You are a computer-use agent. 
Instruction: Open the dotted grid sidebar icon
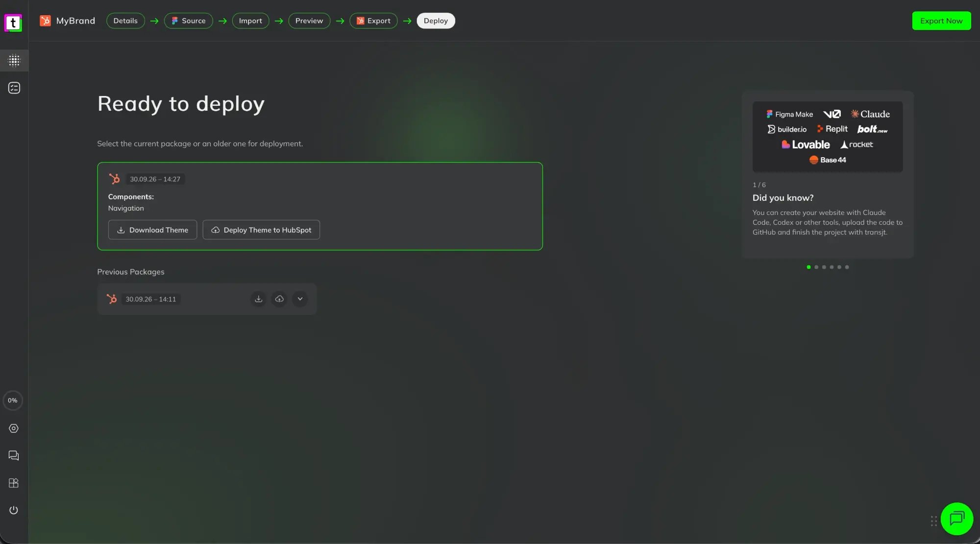pyautogui.click(x=14, y=61)
